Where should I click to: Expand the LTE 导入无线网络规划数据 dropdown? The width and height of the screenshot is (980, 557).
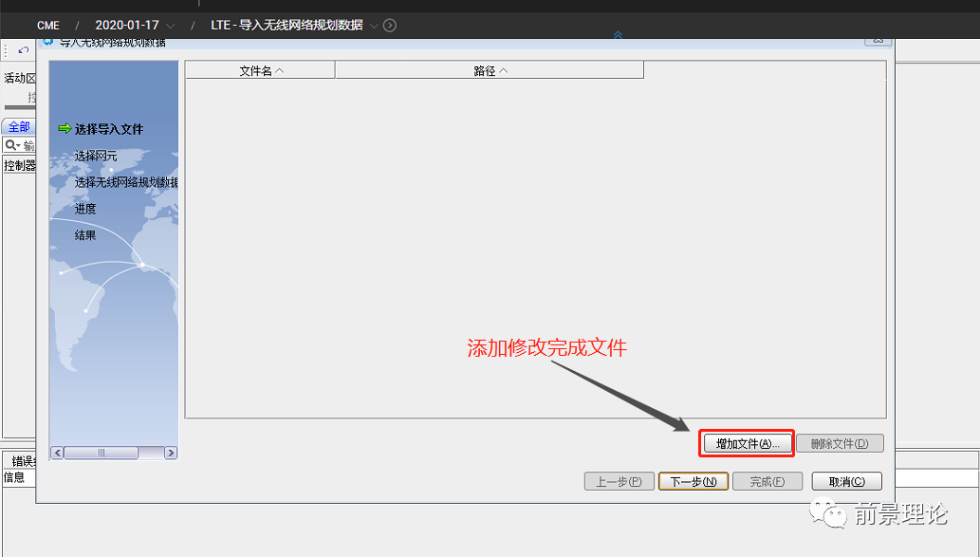374,26
